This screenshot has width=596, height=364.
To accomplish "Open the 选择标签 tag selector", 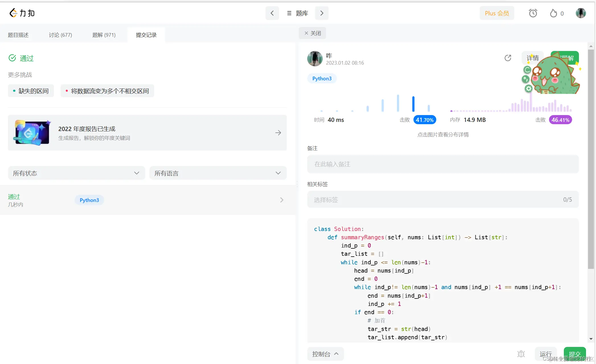I will [443, 200].
